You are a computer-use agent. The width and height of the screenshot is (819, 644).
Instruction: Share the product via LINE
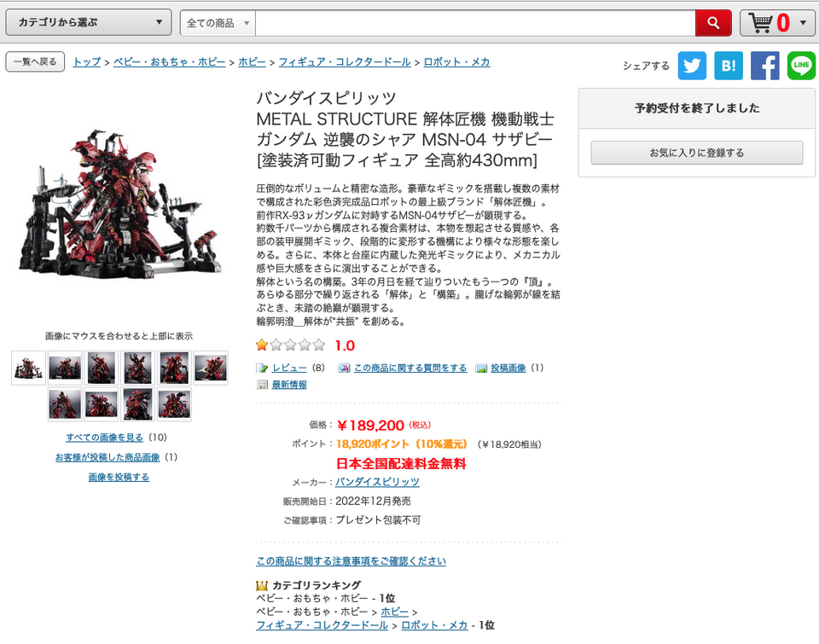[801, 66]
